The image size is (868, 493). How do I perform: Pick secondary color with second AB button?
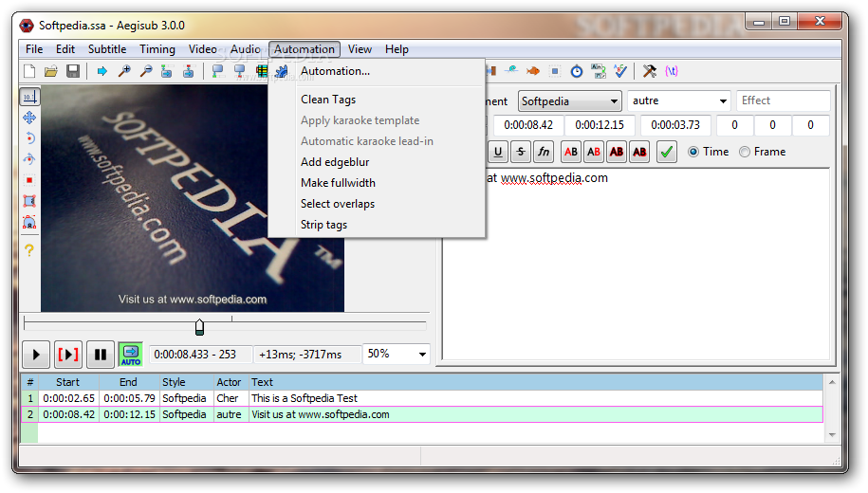[x=594, y=152]
